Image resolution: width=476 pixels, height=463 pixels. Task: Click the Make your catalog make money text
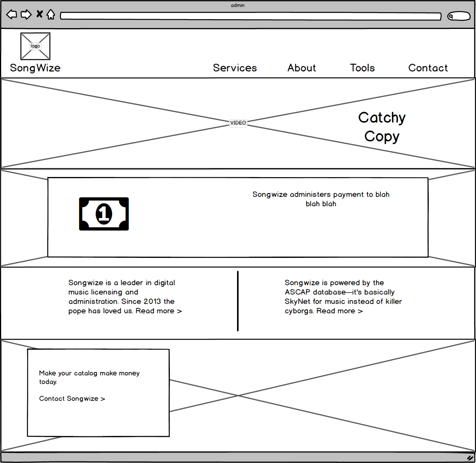pyautogui.click(x=89, y=377)
